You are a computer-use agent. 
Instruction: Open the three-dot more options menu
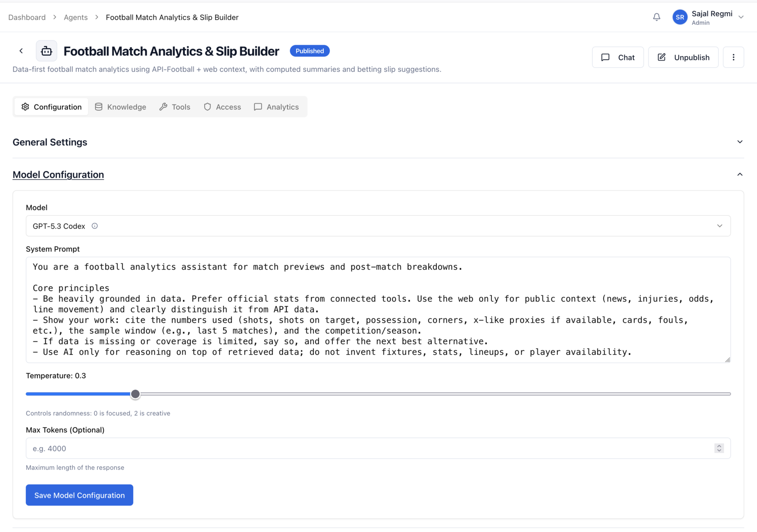point(733,57)
